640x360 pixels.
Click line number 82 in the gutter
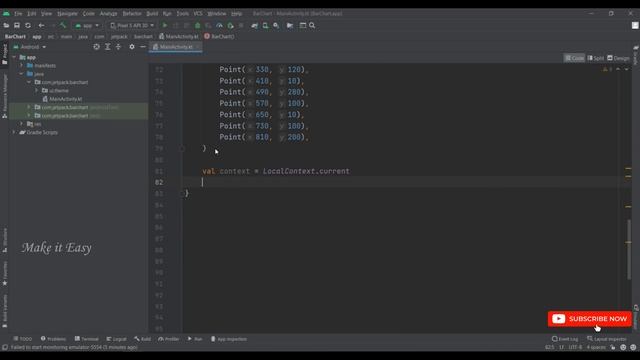click(x=159, y=182)
